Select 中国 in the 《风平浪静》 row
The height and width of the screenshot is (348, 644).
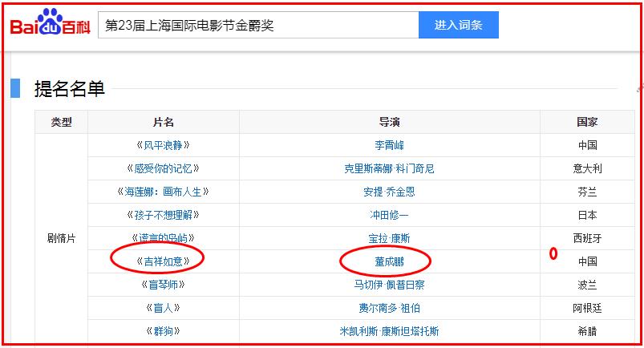click(587, 145)
